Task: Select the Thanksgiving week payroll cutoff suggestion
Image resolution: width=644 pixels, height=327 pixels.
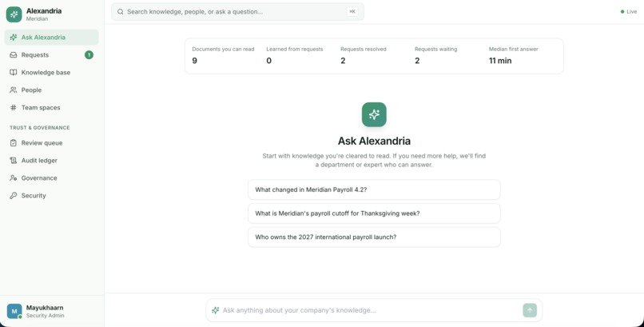Action: (374, 213)
